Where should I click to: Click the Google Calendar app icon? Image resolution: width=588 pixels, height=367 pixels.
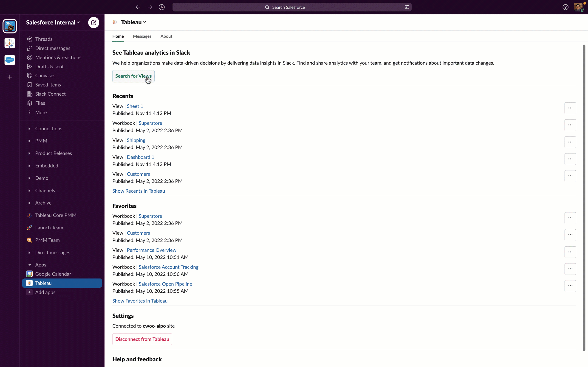pos(29,274)
